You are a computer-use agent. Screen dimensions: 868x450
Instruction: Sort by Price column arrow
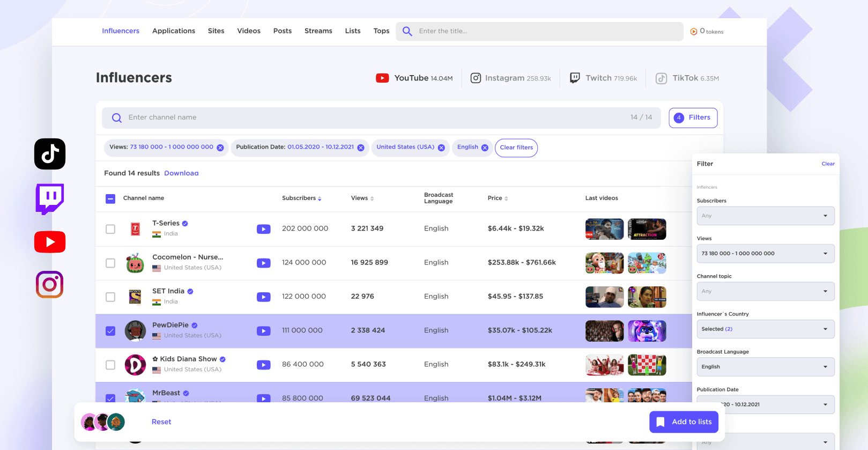point(506,198)
